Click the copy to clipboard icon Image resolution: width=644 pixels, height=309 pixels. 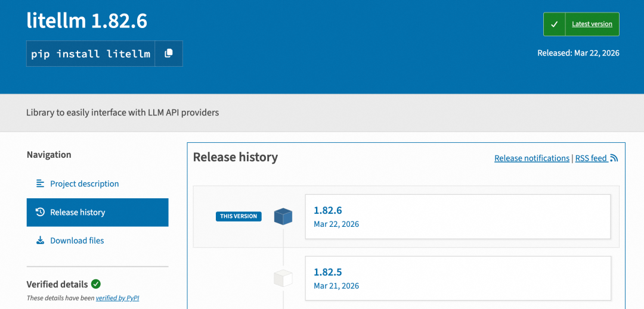[x=169, y=54]
